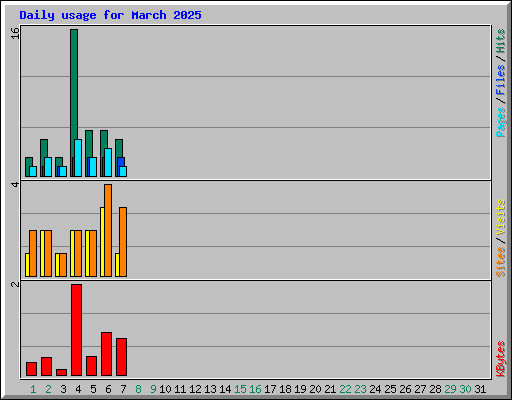The height and width of the screenshot is (400, 512).
Task: Click the 'Sites' legend label
Action: 501,262
